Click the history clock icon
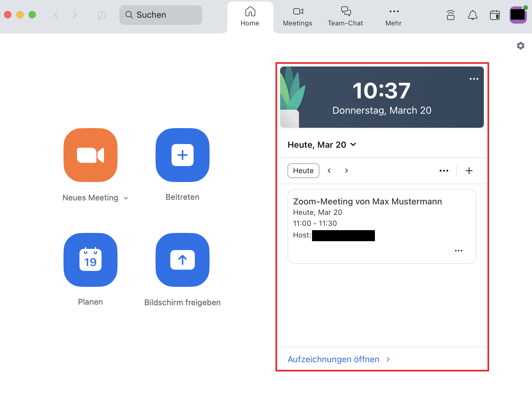This screenshot has width=532, height=399. pyautogui.click(x=102, y=15)
